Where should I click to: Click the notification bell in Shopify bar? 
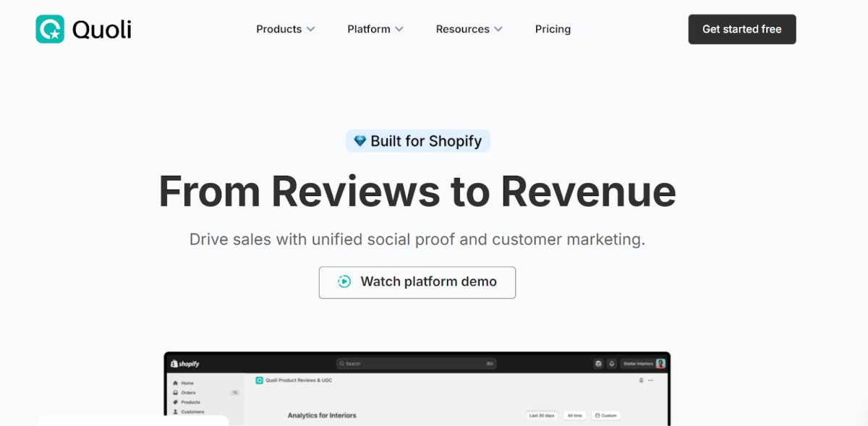(611, 364)
